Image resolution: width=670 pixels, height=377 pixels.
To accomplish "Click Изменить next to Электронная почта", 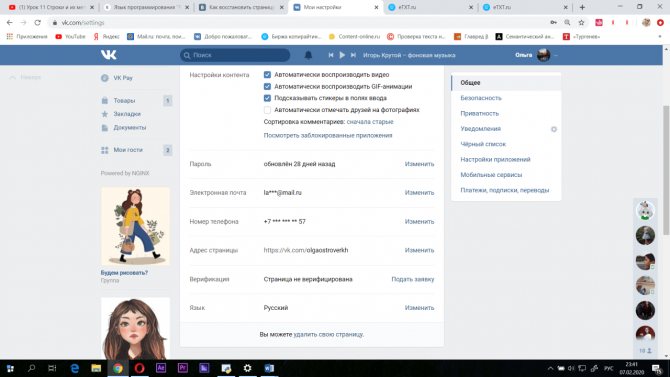I will pos(419,193).
